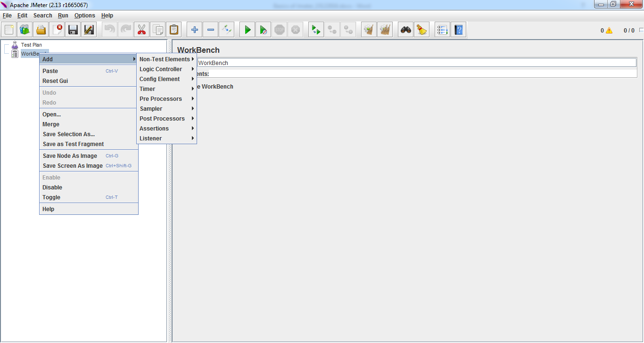The image size is (644, 343).
Task: Paste using the clipboard toolbar icon
Action: [x=173, y=30]
